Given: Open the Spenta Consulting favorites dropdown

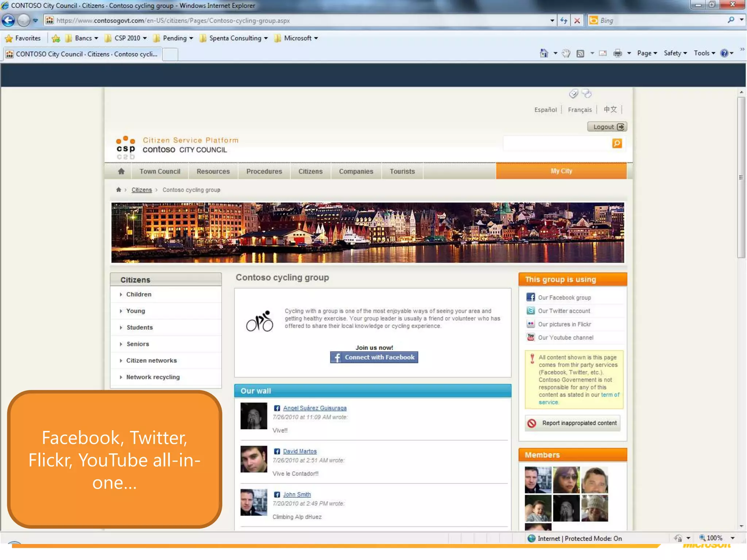Looking at the screenshot, I should (x=234, y=38).
